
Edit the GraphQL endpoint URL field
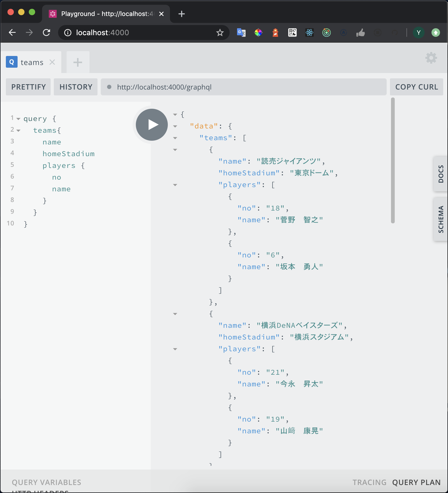pos(244,87)
